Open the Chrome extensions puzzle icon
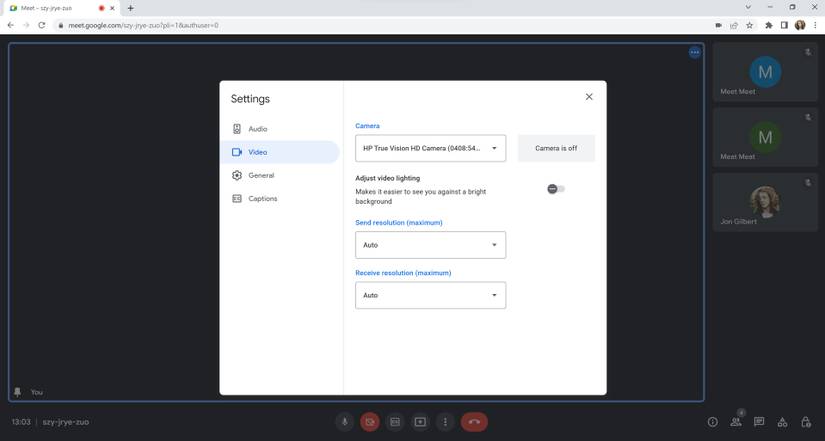Screen dimensions: 825x441 pyautogui.click(x=769, y=25)
